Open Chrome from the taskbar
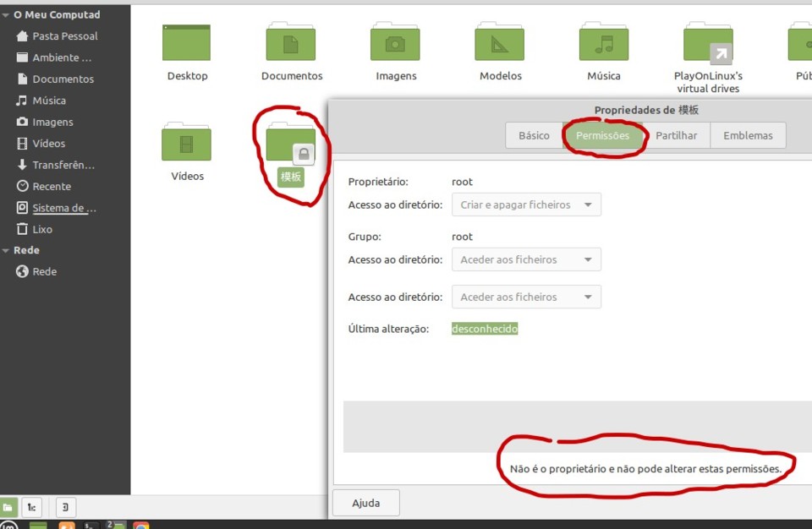Screen dimensions: 812x529 point(141,526)
